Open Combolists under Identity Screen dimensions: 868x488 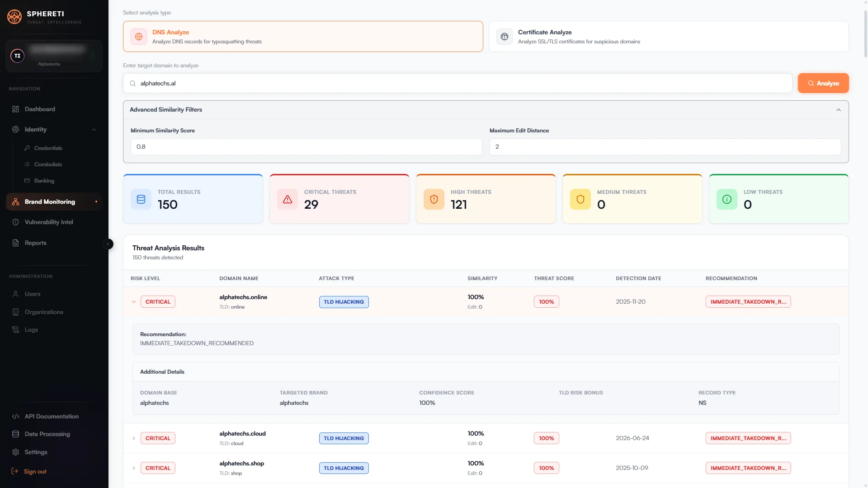tap(48, 164)
